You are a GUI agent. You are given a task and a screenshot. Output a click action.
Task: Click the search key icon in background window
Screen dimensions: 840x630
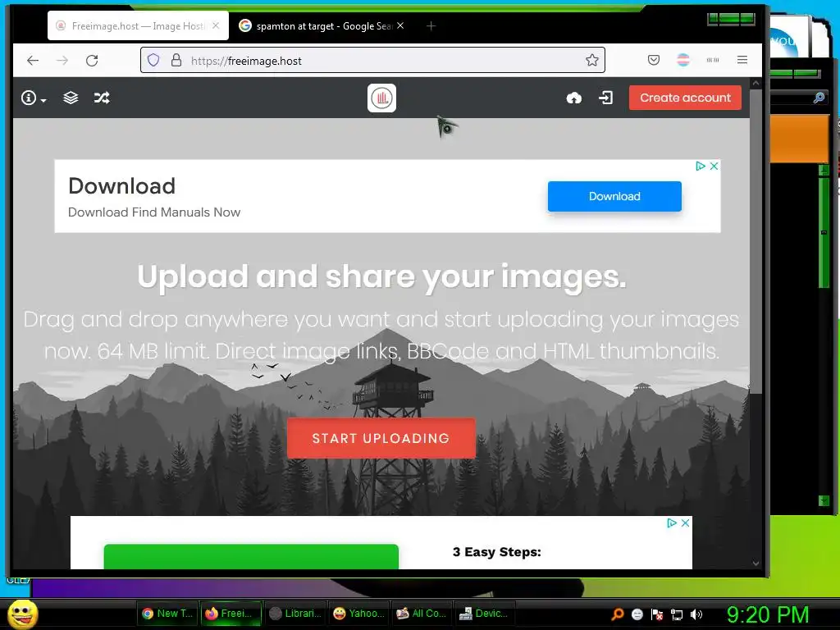coord(819,98)
